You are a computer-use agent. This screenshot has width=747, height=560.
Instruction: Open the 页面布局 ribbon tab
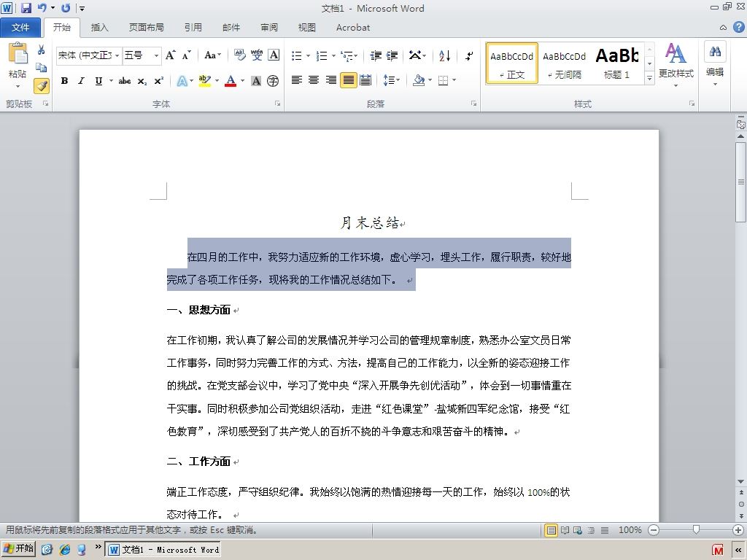click(x=146, y=28)
